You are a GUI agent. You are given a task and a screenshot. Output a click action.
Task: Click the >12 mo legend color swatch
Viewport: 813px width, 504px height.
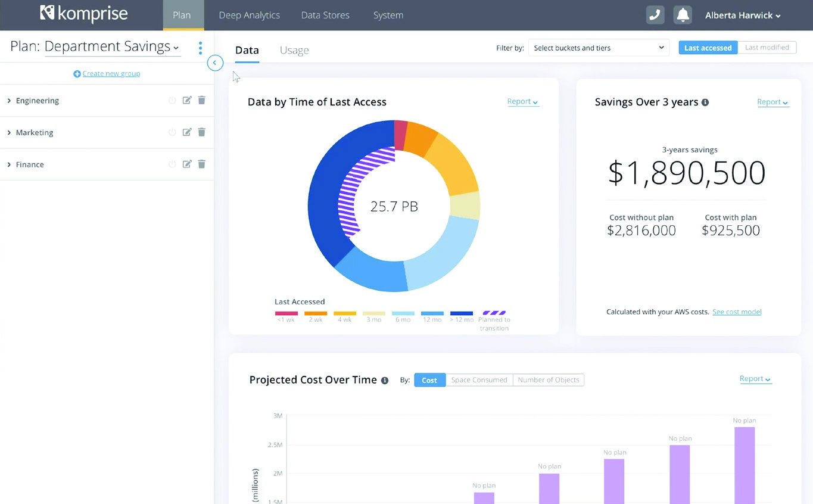(461, 313)
